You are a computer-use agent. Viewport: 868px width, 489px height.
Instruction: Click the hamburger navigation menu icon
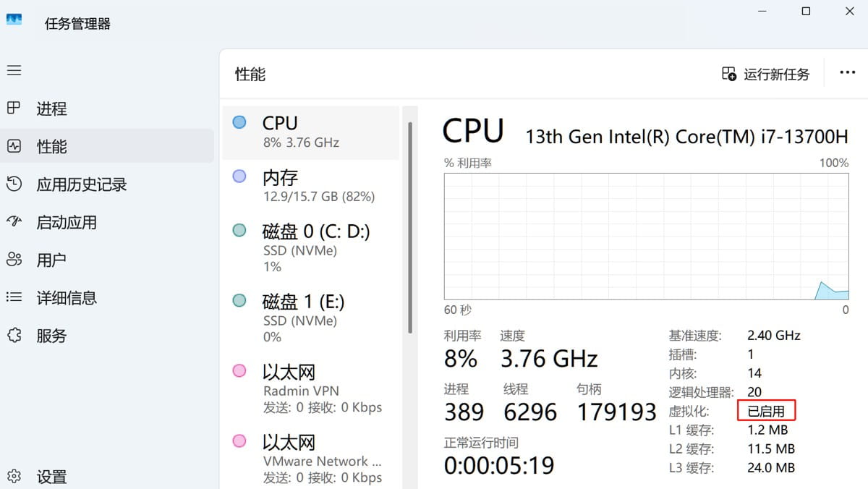[14, 70]
